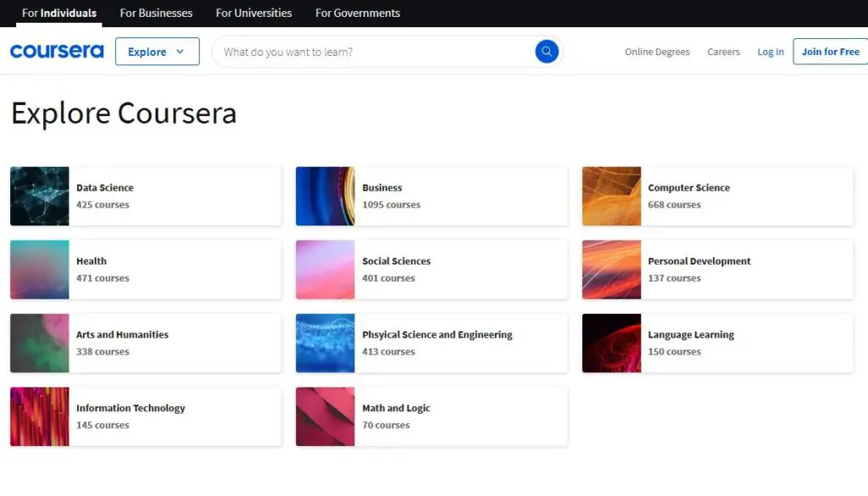Click the '137 courses' text
The width and height of the screenshot is (868, 496).
pos(674,278)
